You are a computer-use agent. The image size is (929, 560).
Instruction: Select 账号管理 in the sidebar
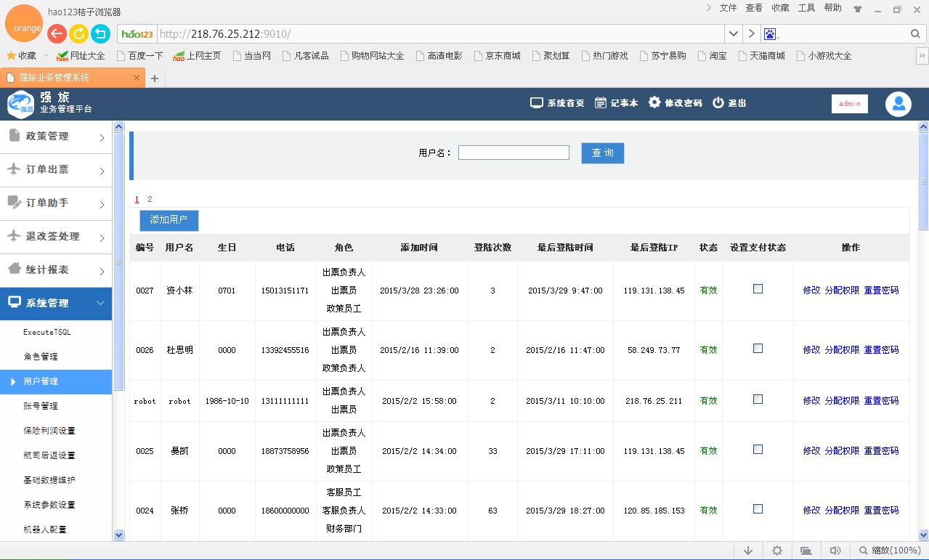[41, 406]
